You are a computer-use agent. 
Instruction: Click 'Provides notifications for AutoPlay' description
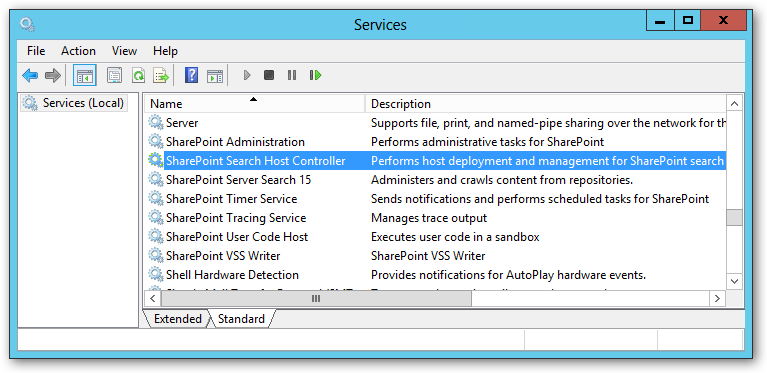tap(509, 275)
